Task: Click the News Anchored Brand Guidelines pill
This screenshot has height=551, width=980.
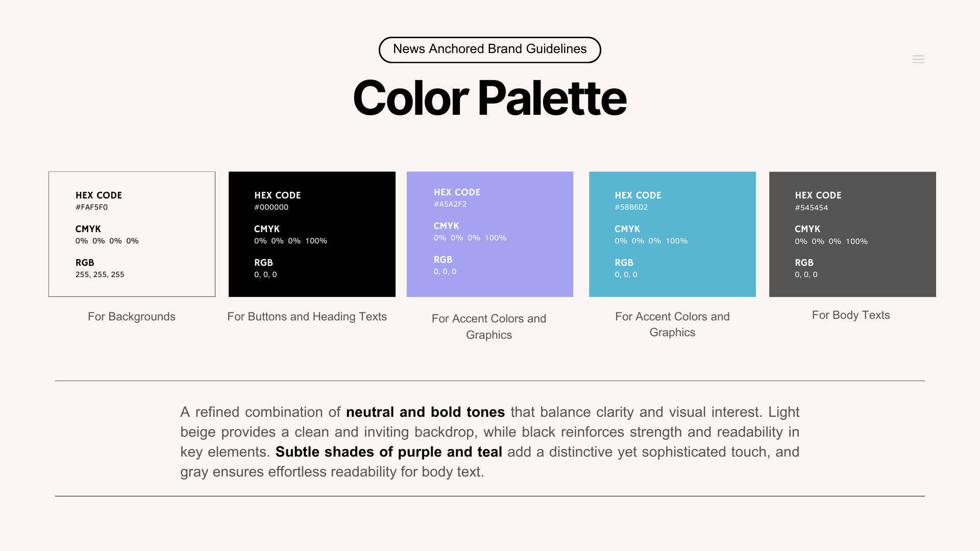Action: pos(489,49)
